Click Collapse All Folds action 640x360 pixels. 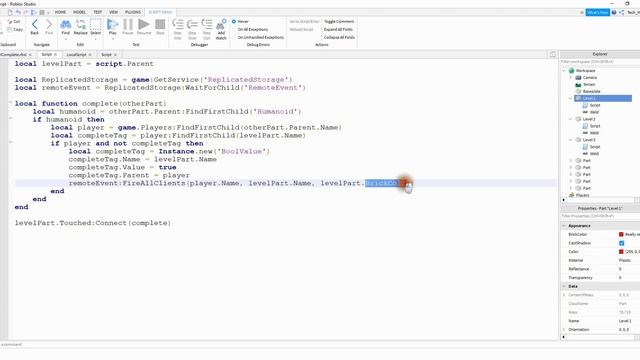tap(339, 37)
